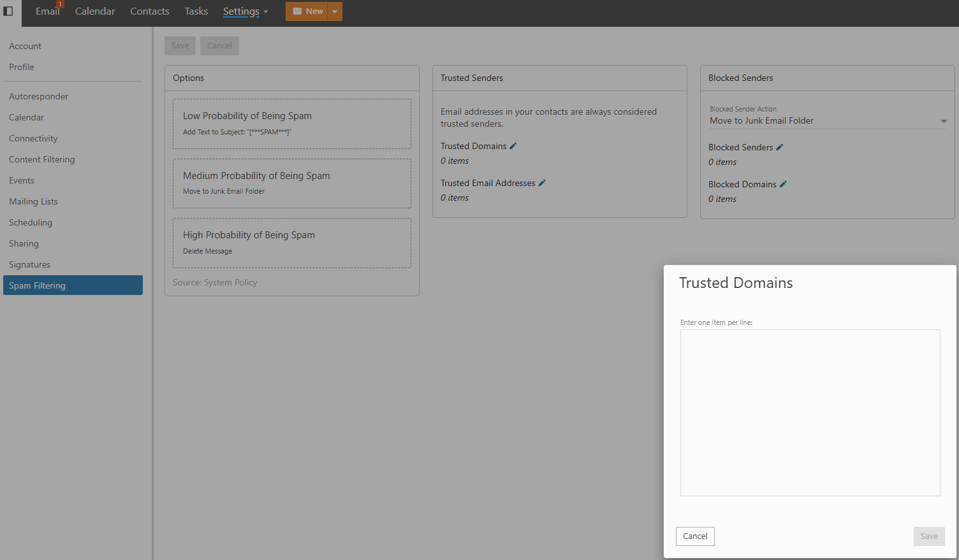This screenshot has height=560, width=959.
Task: Switch to the Calendar tab in the top bar
Action: [x=95, y=11]
